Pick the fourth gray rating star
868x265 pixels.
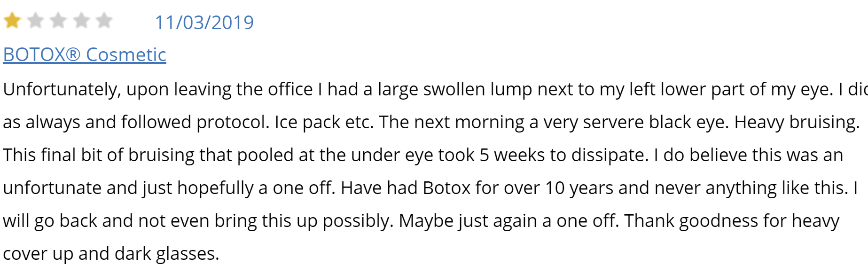pos(81,21)
